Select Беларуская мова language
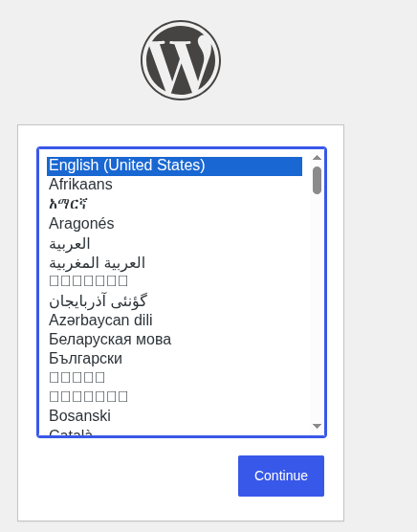The image size is (417, 532). click(174, 340)
